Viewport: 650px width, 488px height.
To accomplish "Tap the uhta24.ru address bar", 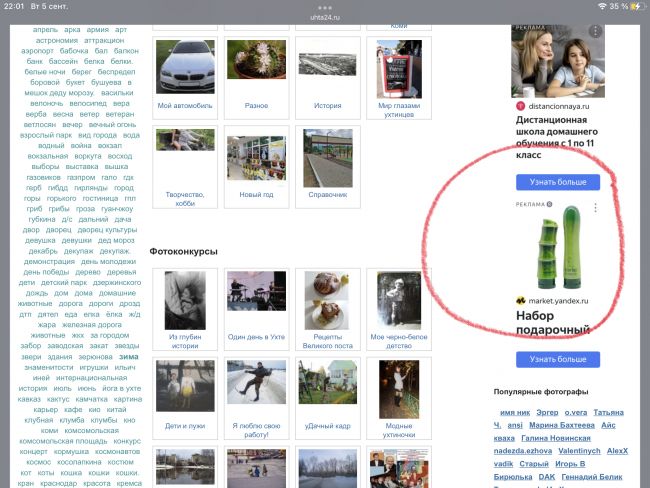I will pyautogui.click(x=325, y=17).
